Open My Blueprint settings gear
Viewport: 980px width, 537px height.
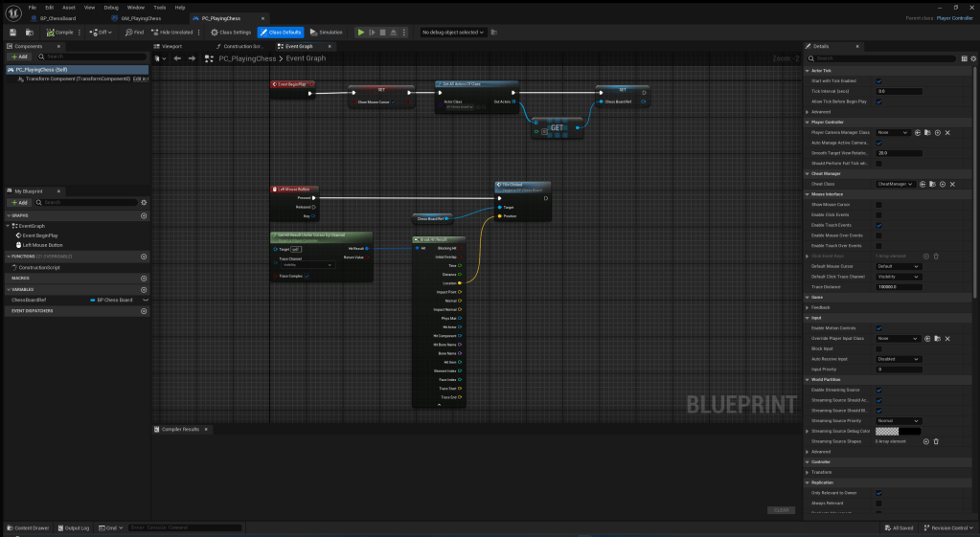pyautogui.click(x=144, y=202)
